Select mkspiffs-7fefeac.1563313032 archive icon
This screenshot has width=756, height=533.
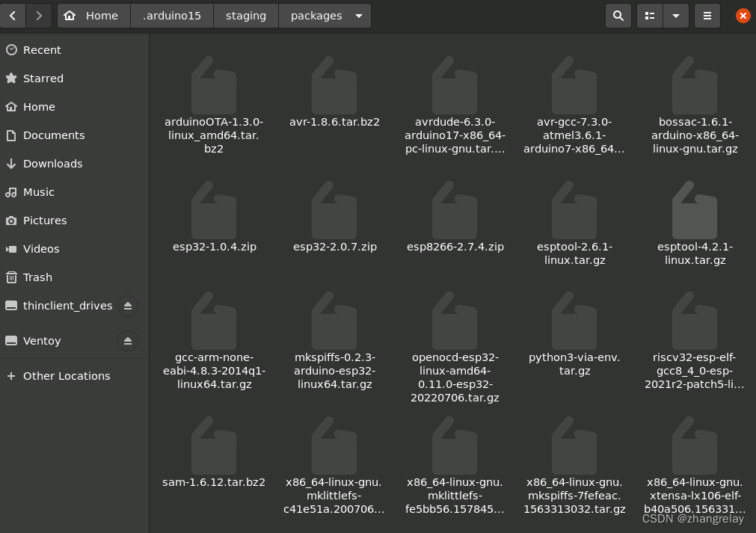click(574, 446)
